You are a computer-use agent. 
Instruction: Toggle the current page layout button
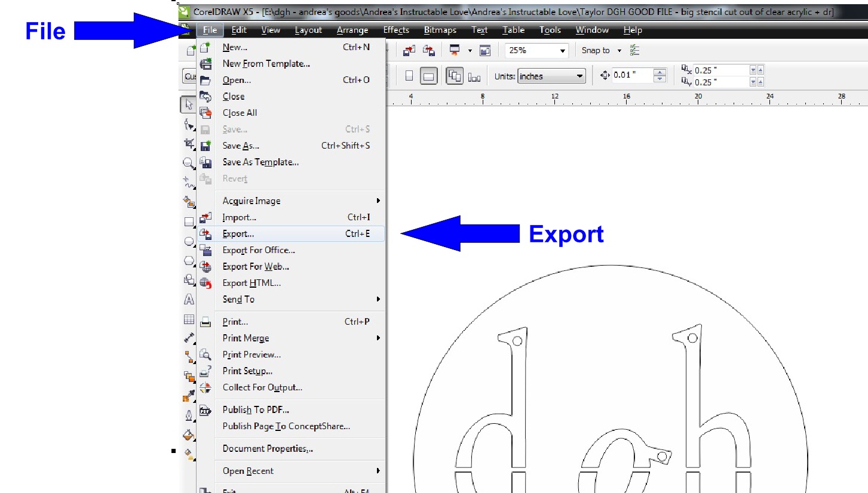474,76
